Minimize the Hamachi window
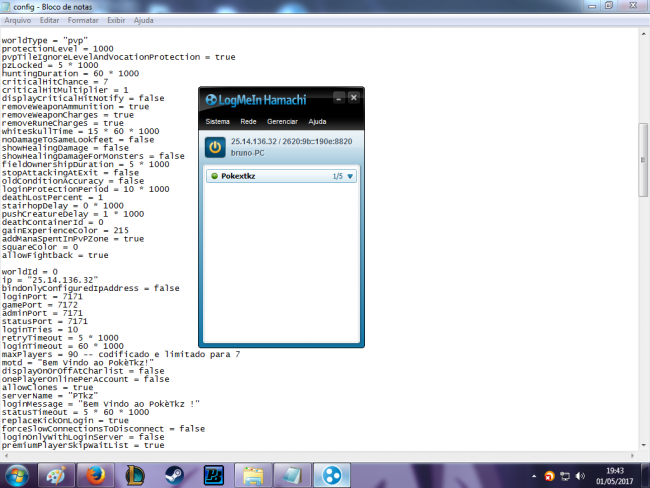The width and height of the screenshot is (650, 488). tap(339, 98)
